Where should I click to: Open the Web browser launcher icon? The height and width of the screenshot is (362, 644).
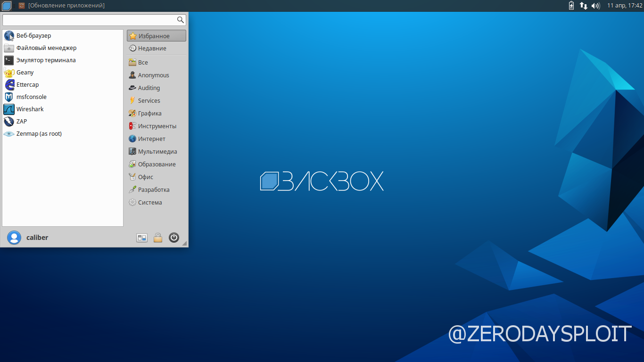(9, 36)
